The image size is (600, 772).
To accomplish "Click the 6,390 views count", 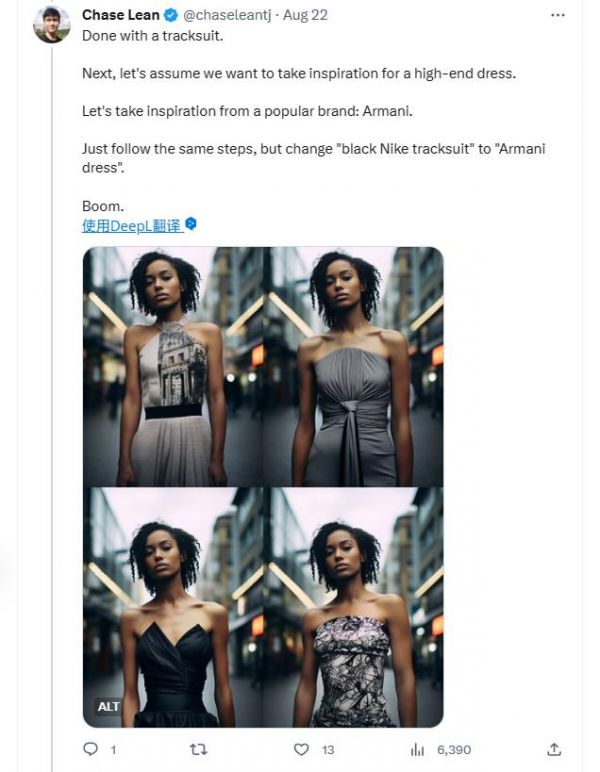I will click(x=454, y=750).
